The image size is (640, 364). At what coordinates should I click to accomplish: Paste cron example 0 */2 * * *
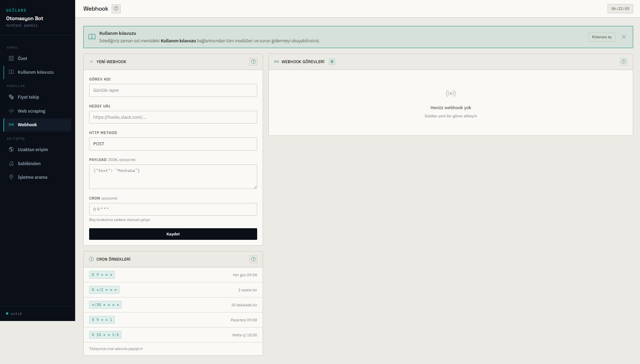[104, 290]
